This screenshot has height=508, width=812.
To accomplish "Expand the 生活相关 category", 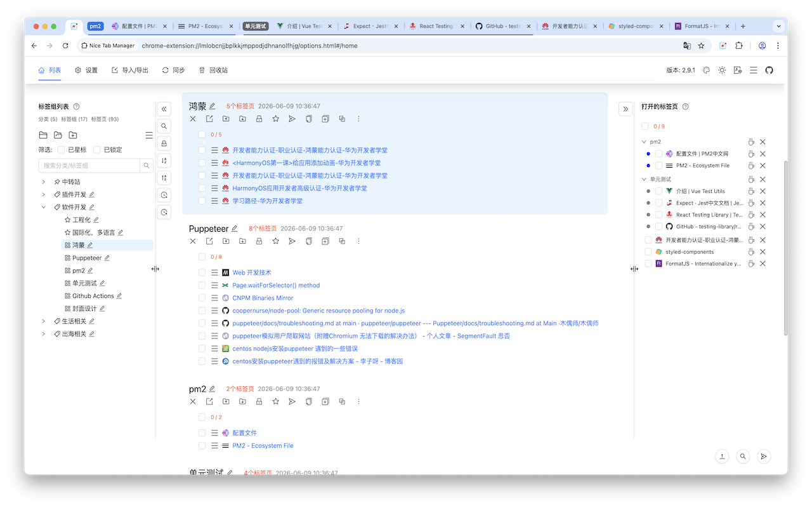I will coord(43,321).
